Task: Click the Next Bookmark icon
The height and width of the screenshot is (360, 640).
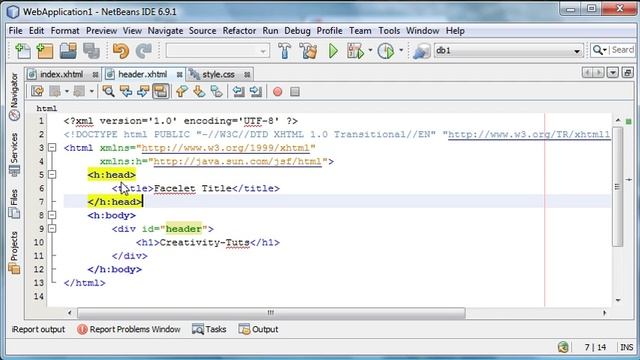Action: tap(199, 91)
